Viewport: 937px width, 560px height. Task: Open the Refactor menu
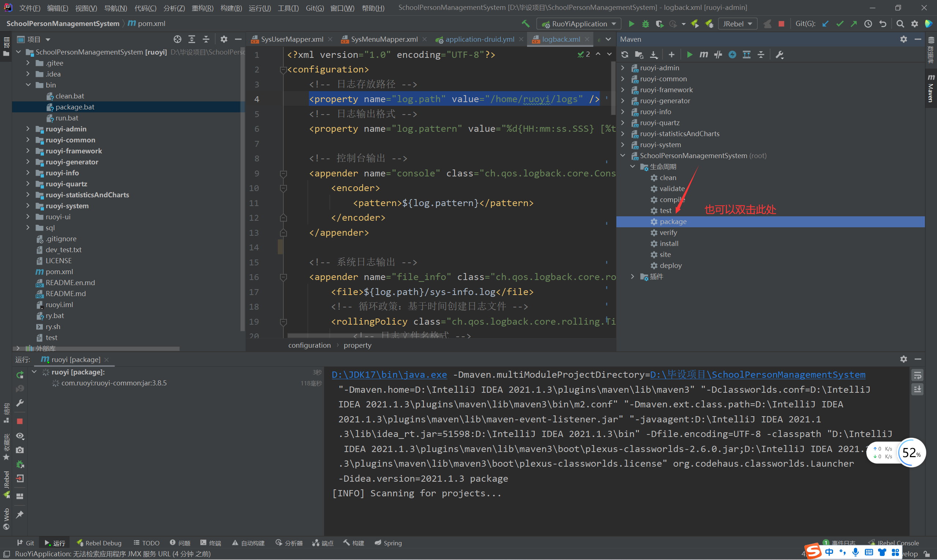point(202,8)
